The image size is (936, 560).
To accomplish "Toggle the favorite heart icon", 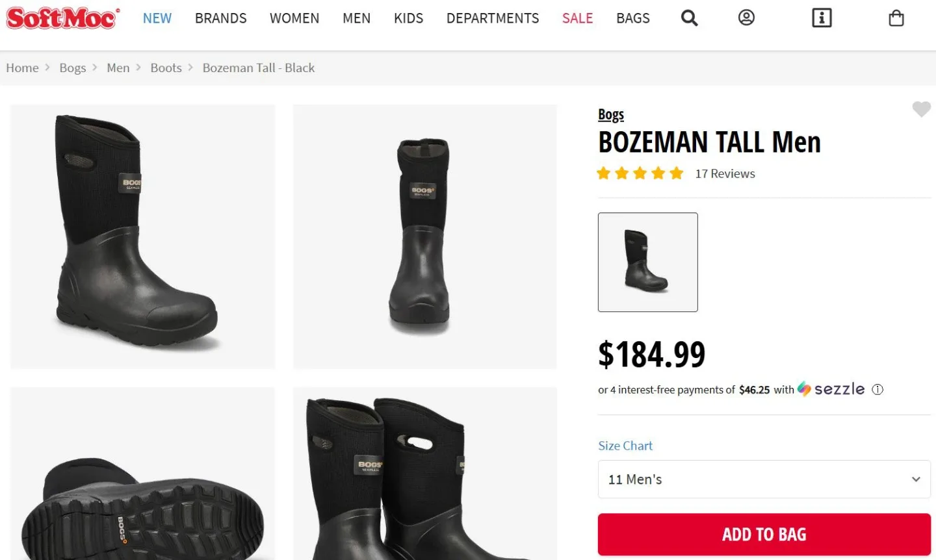I will pyautogui.click(x=921, y=109).
